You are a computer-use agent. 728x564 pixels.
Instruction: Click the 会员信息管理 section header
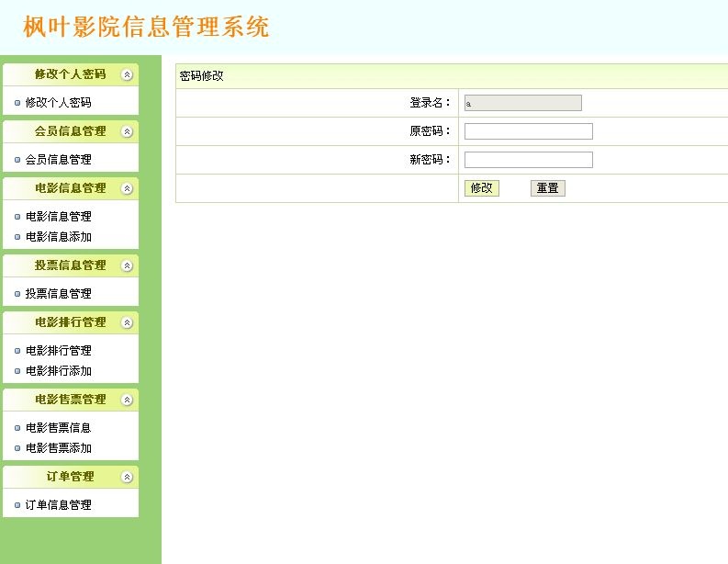point(70,131)
